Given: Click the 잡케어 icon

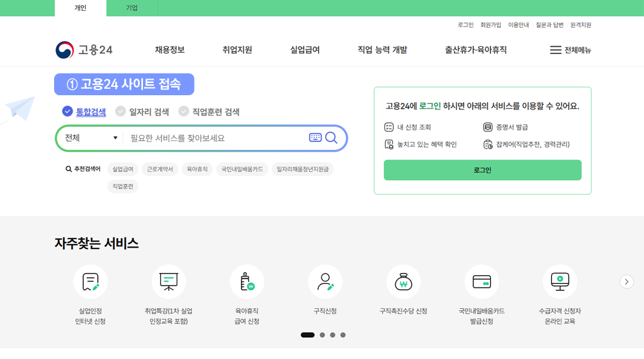Looking at the screenshot, I should click(488, 144).
